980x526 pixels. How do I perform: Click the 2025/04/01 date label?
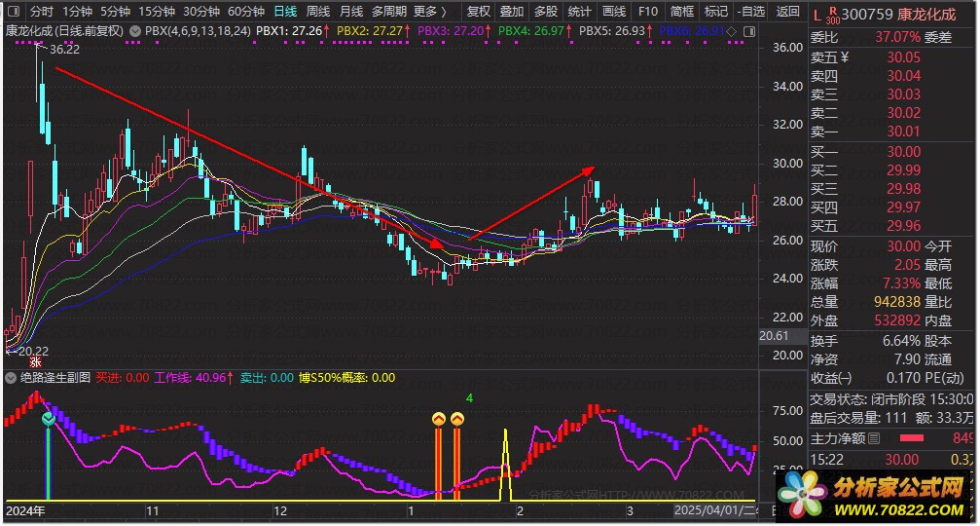(715, 510)
